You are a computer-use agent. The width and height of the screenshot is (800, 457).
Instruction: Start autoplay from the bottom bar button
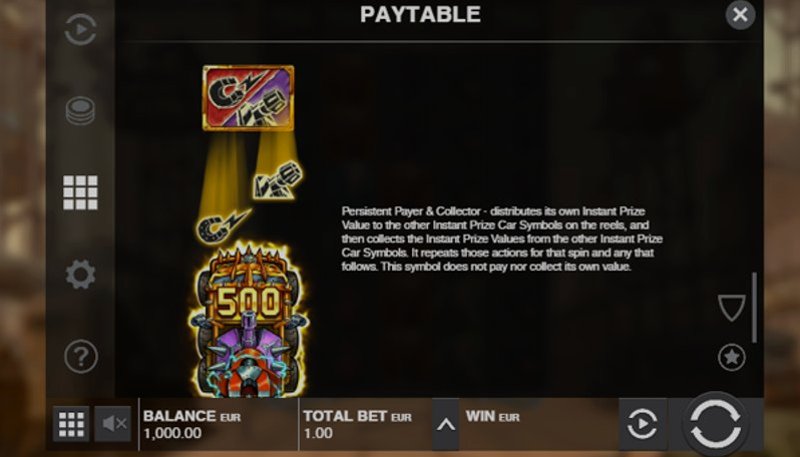tap(642, 423)
